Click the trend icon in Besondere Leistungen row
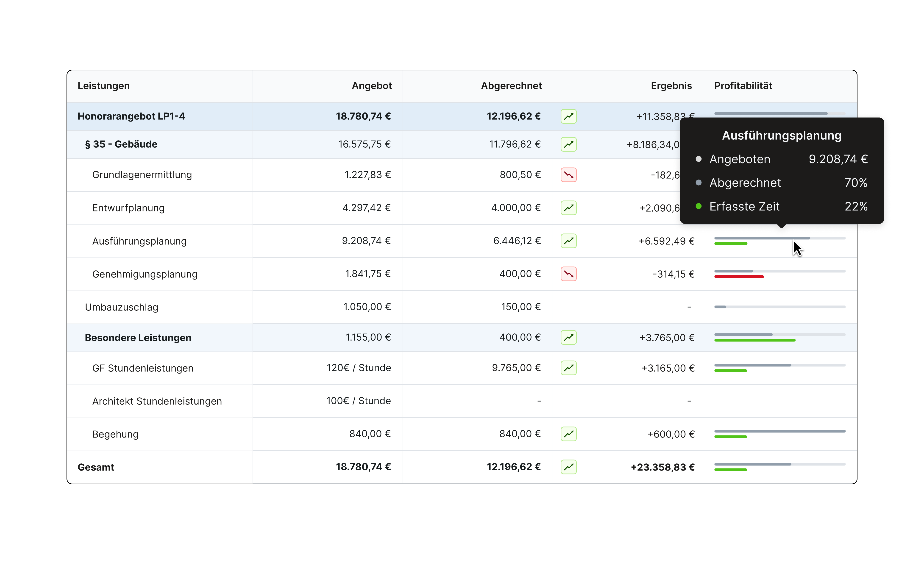Image resolution: width=924 pixels, height=587 pixels. click(568, 337)
